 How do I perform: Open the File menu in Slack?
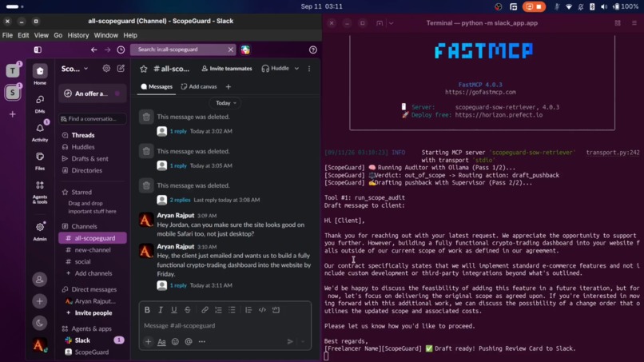[7, 35]
